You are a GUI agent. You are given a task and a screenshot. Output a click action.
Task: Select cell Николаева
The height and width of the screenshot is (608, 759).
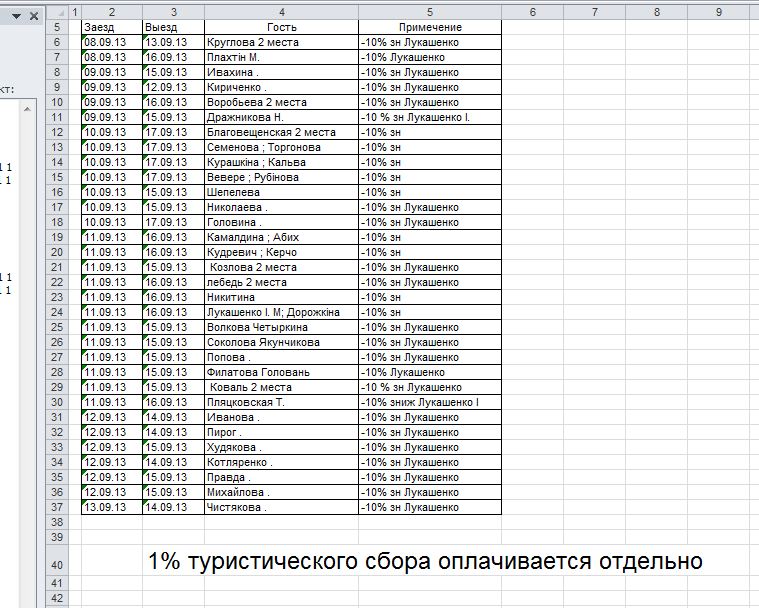[x=282, y=207]
